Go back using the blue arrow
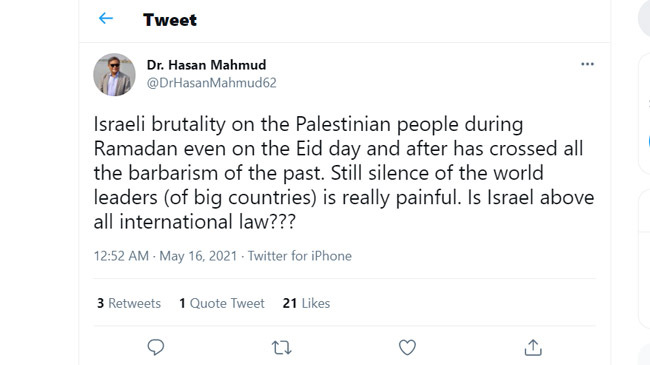 (106, 18)
